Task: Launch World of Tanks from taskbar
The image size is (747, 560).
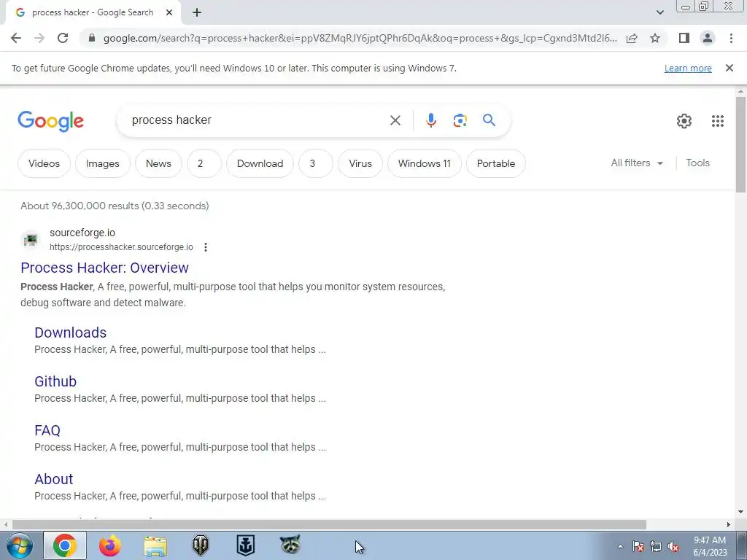Action: point(201,545)
